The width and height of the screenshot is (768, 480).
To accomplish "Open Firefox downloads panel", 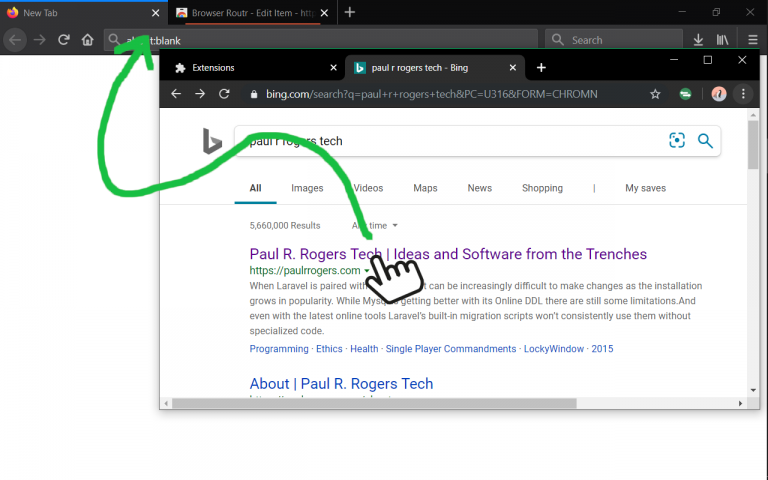I will pos(698,40).
